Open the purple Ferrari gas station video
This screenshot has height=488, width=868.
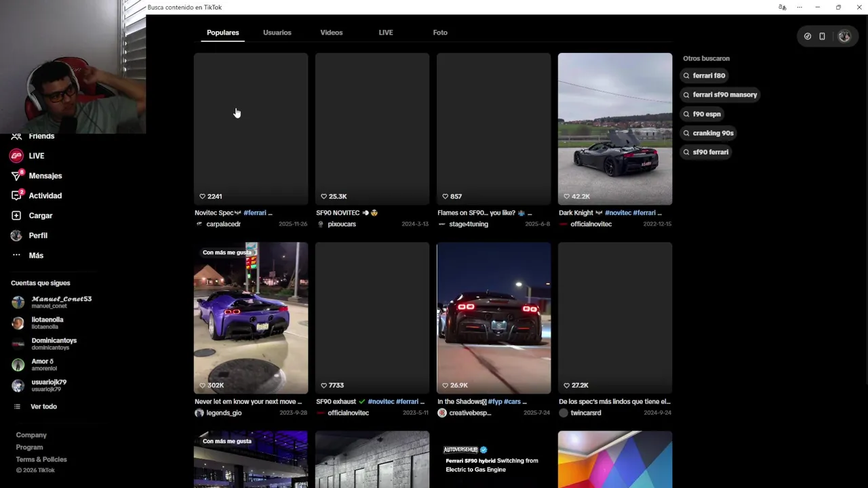click(x=251, y=318)
